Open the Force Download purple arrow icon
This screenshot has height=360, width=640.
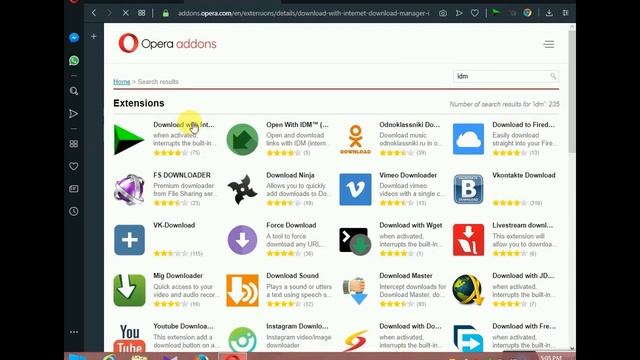(x=242, y=240)
